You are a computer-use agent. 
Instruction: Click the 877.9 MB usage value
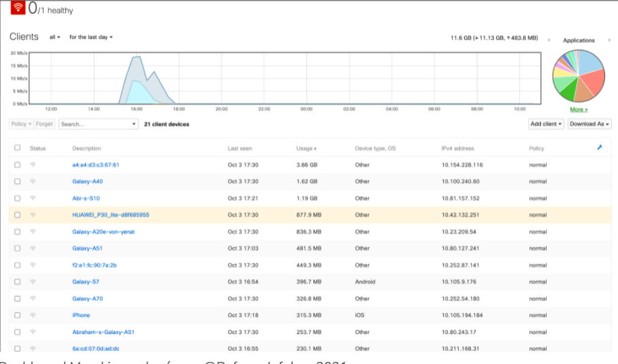click(x=308, y=215)
